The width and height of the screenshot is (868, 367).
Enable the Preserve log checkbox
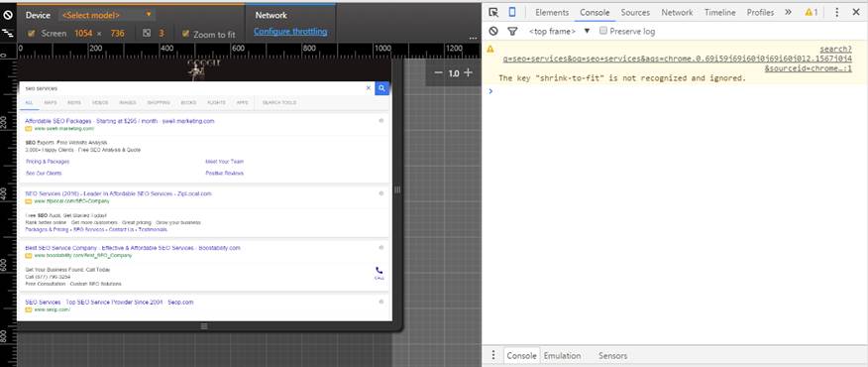(x=603, y=31)
